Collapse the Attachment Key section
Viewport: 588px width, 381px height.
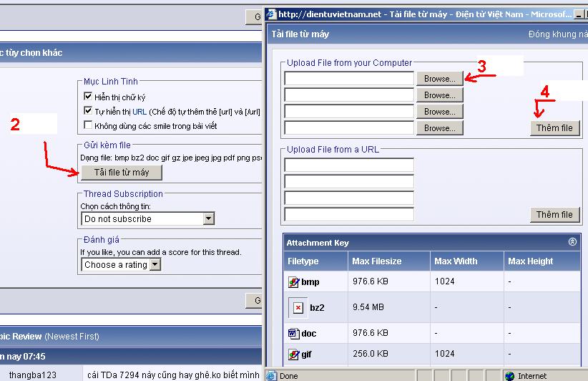coord(572,242)
